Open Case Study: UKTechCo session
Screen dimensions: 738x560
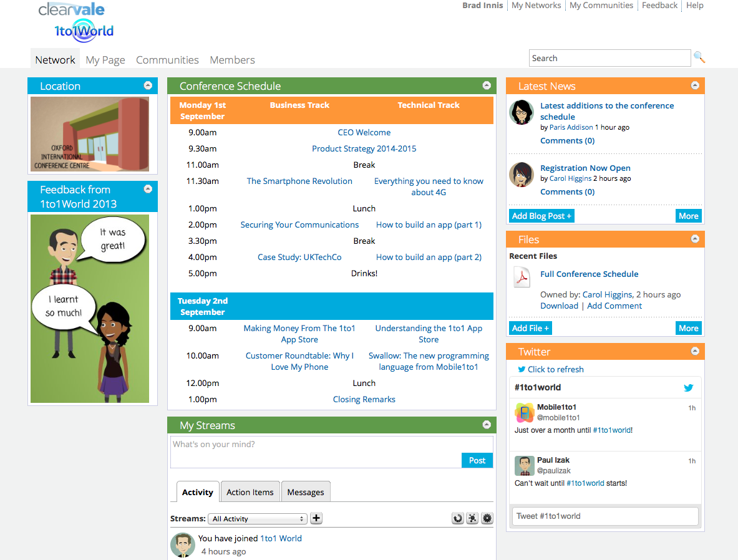click(x=299, y=257)
